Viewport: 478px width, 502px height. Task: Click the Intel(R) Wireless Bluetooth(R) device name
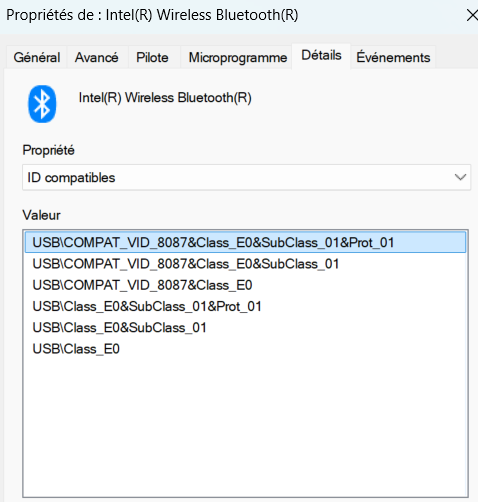pyautogui.click(x=165, y=98)
